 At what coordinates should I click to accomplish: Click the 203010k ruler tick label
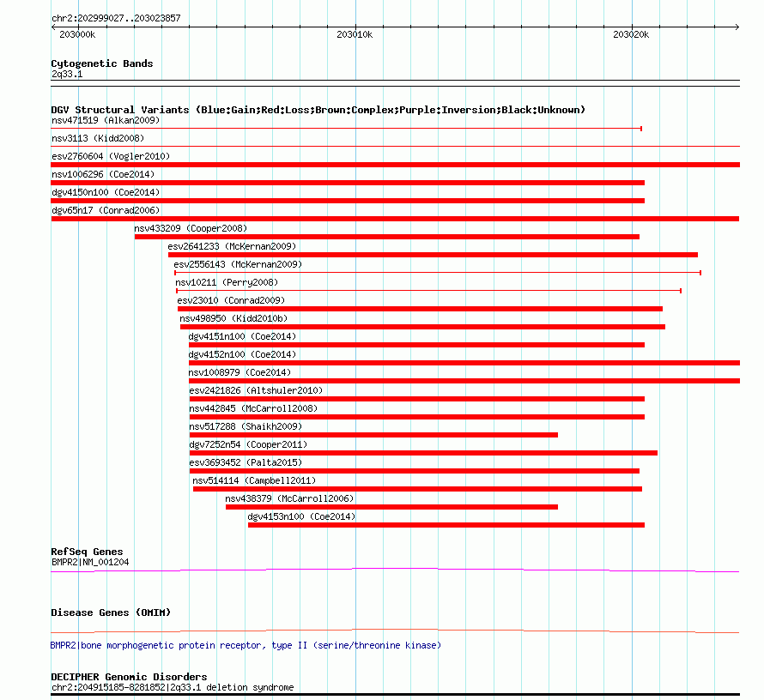tap(355, 34)
